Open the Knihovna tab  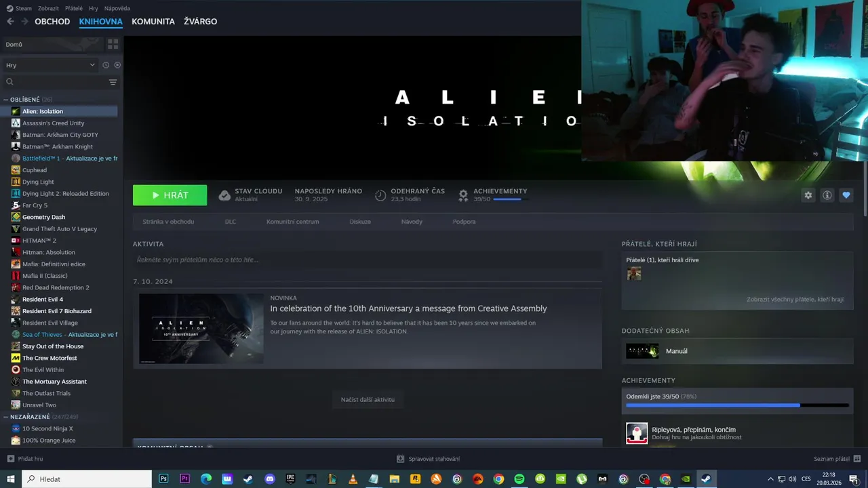point(100,22)
